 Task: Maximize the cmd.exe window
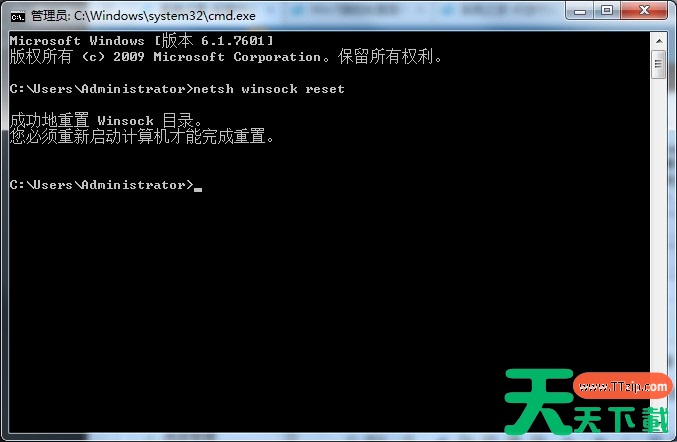pos(607,11)
